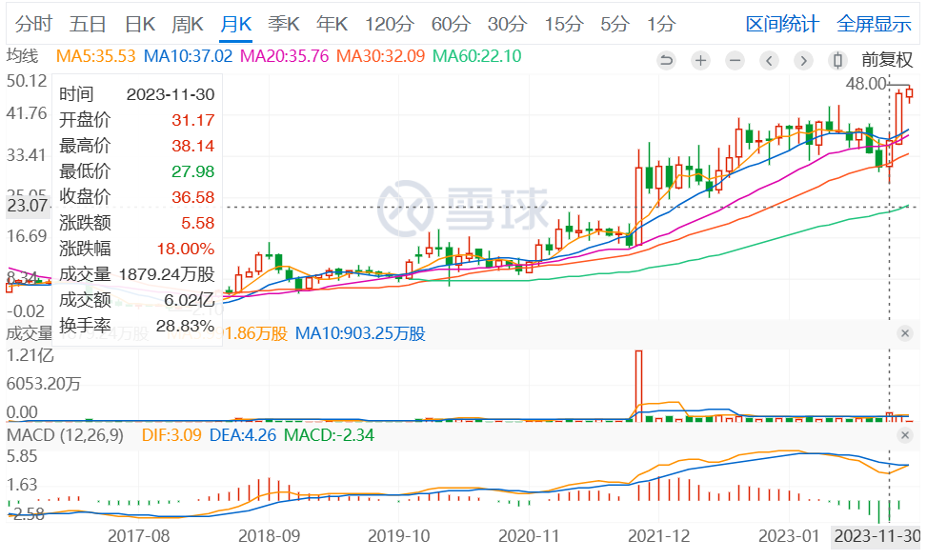Click the tooltip date 2023-11-30
927x560 pixels.
(171, 94)
